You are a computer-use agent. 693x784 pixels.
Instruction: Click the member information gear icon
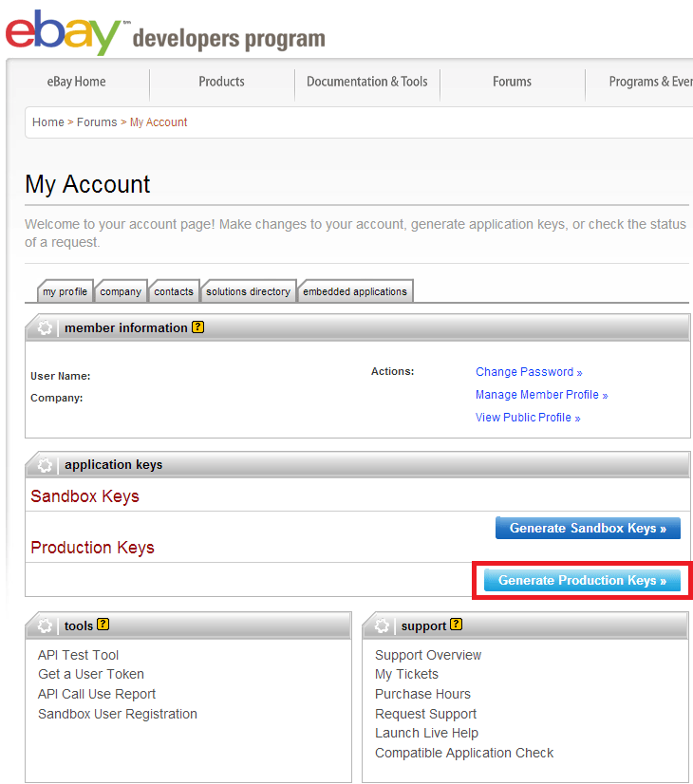[45, 328]
